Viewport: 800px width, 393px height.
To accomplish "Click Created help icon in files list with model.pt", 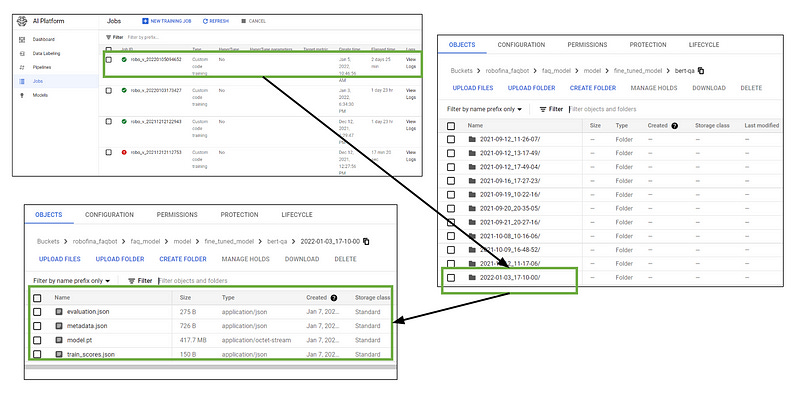I will (x=334, y=298).
